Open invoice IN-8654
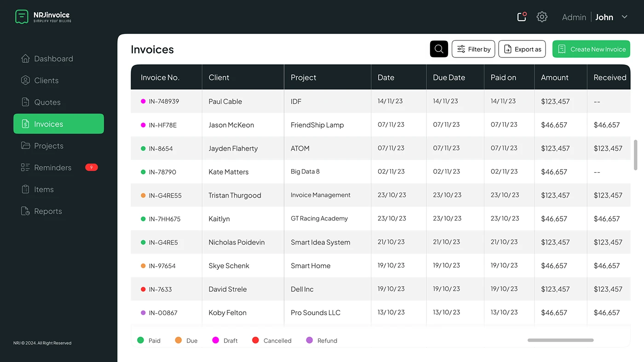The height and width of the screenshot is (362, 644). click(161, 148)
